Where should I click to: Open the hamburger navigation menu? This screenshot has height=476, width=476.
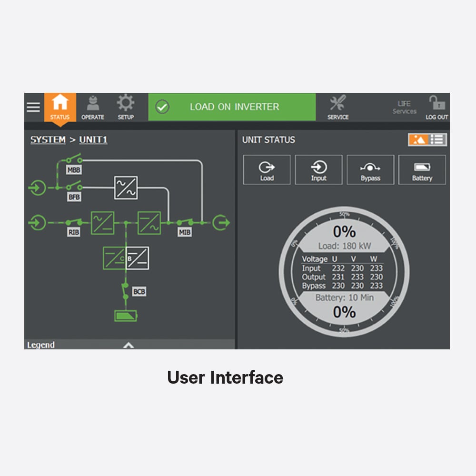(32, 107)
